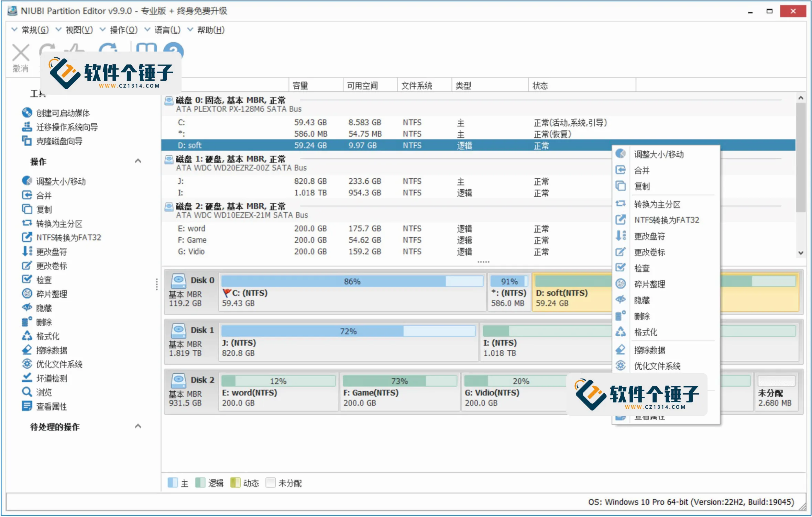Choose 复制 in context menu

[666, 186]
